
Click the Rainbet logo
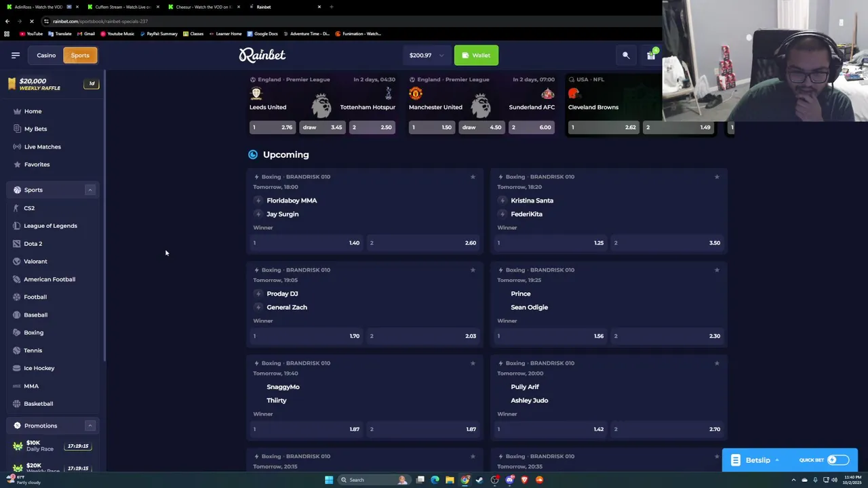262,55
